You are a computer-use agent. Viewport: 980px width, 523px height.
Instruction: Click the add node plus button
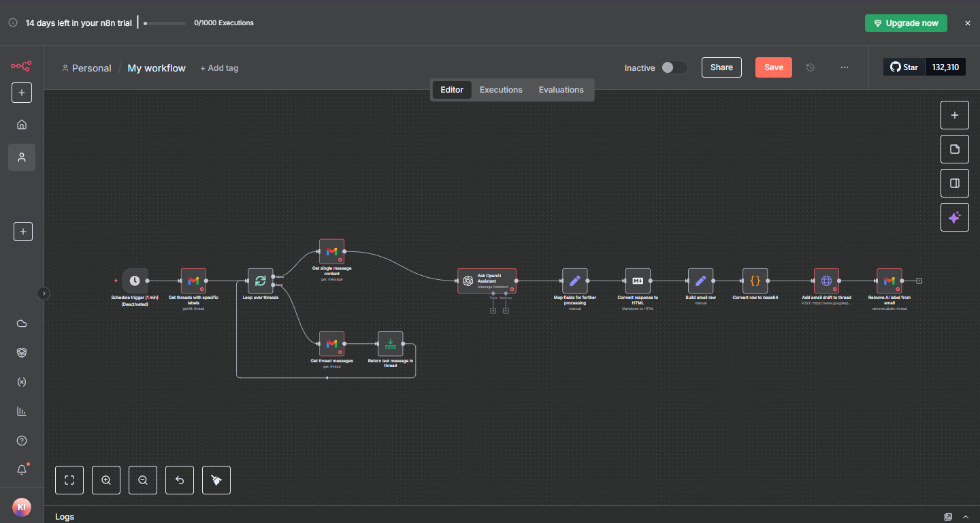[954, 115]
